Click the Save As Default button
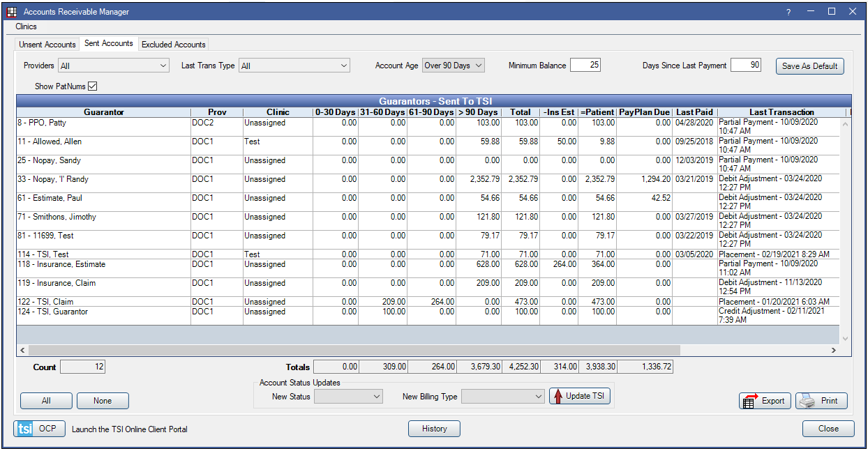Screen dimensions: 868x451 click(x=810, y=66)
